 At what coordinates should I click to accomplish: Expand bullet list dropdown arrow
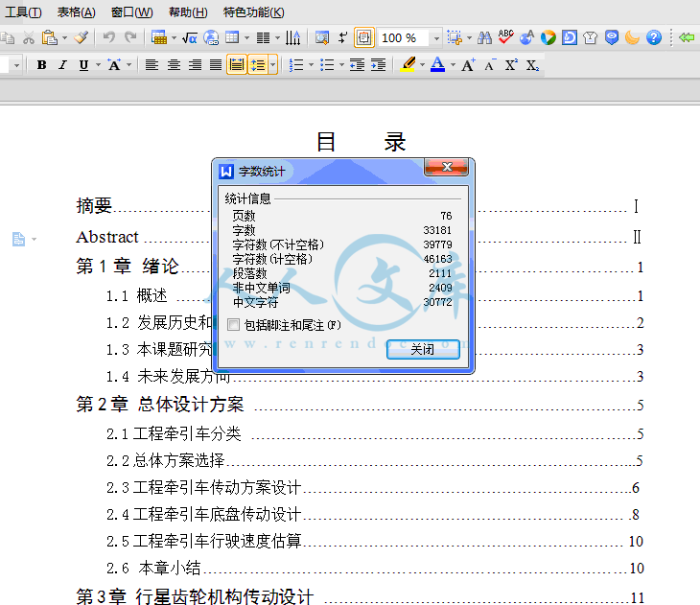point(342,65)
